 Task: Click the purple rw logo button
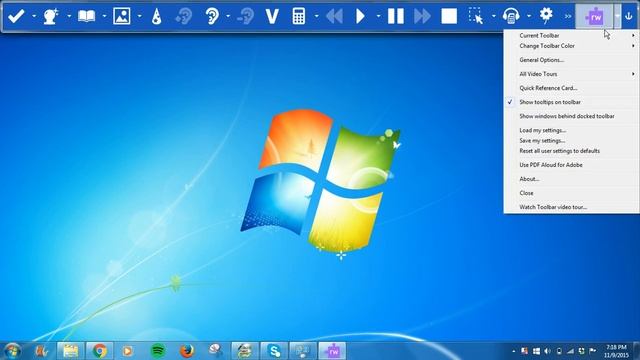tap(594, 17)
